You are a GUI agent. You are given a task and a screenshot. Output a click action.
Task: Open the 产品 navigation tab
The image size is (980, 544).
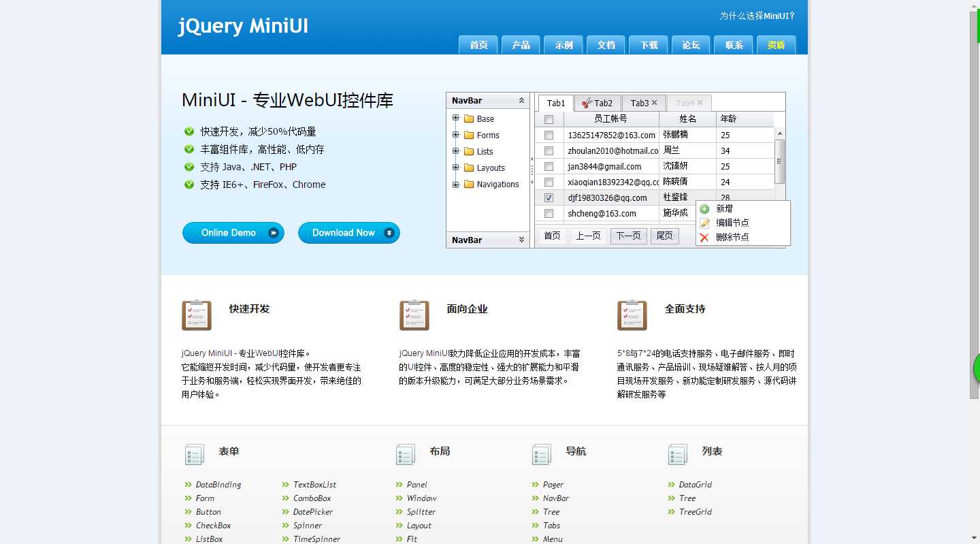(521, 44)
